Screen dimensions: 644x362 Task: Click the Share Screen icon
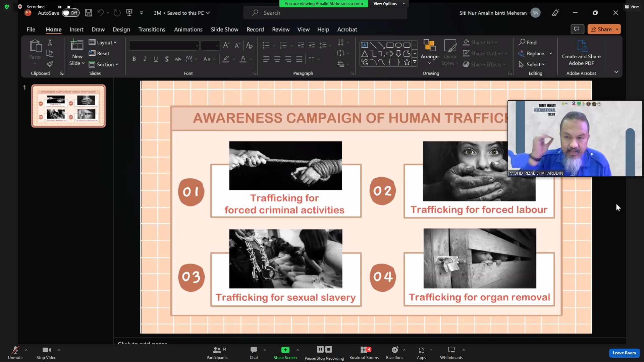(x=285, y=350)
